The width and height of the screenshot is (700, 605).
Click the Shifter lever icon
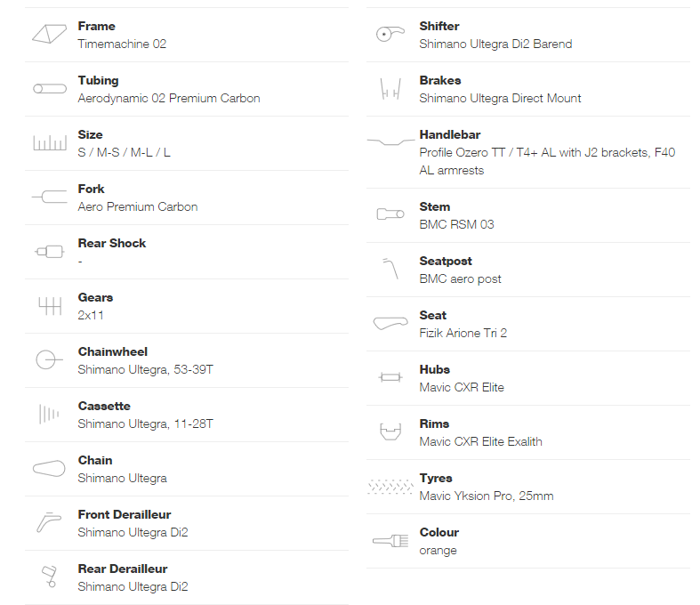coord(390,34)
